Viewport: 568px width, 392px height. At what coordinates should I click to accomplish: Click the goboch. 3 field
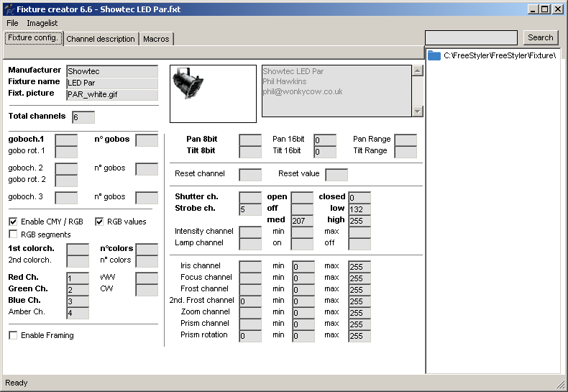(x=66, y=198)
